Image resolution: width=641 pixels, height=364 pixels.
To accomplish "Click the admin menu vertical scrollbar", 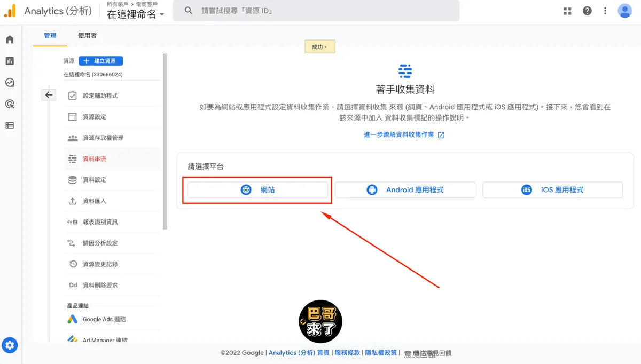I will [x=165, y=141].
